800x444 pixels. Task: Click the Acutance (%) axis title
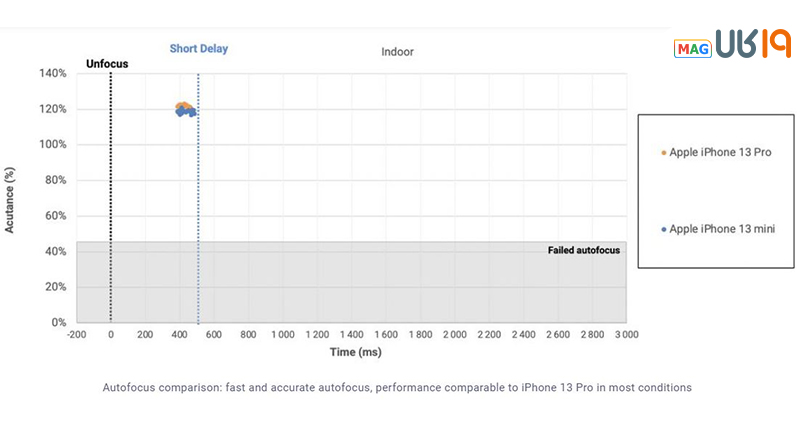pos(10,199)
